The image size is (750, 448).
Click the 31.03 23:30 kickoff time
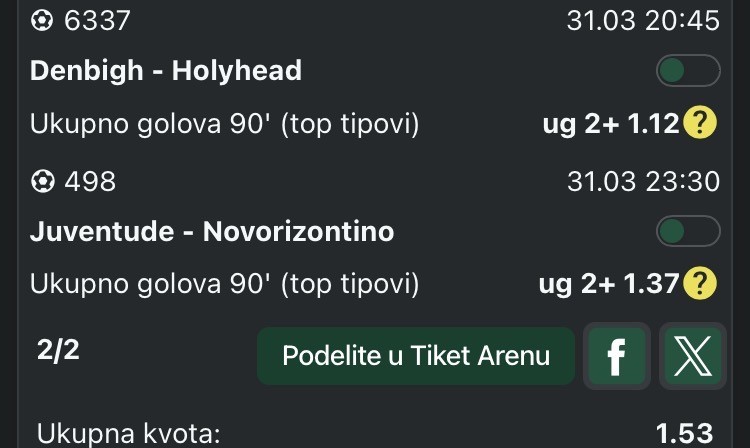[x=643, y=182]
